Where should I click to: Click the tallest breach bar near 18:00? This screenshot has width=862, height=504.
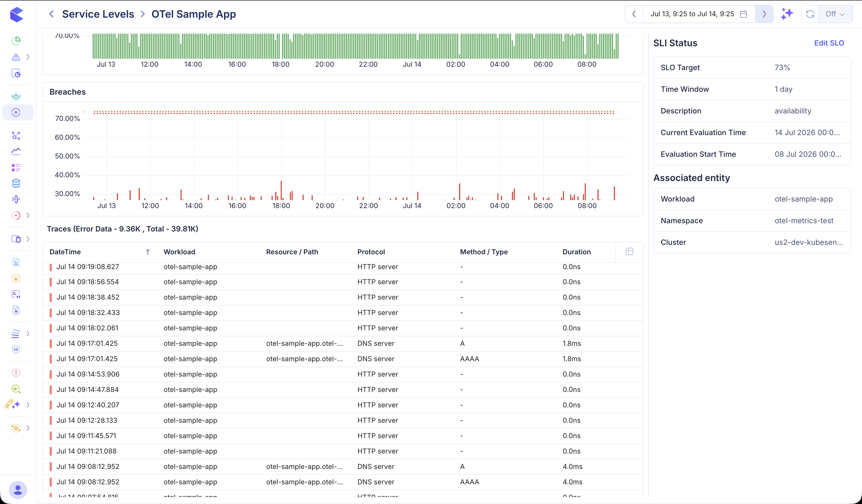click(281, 191)
